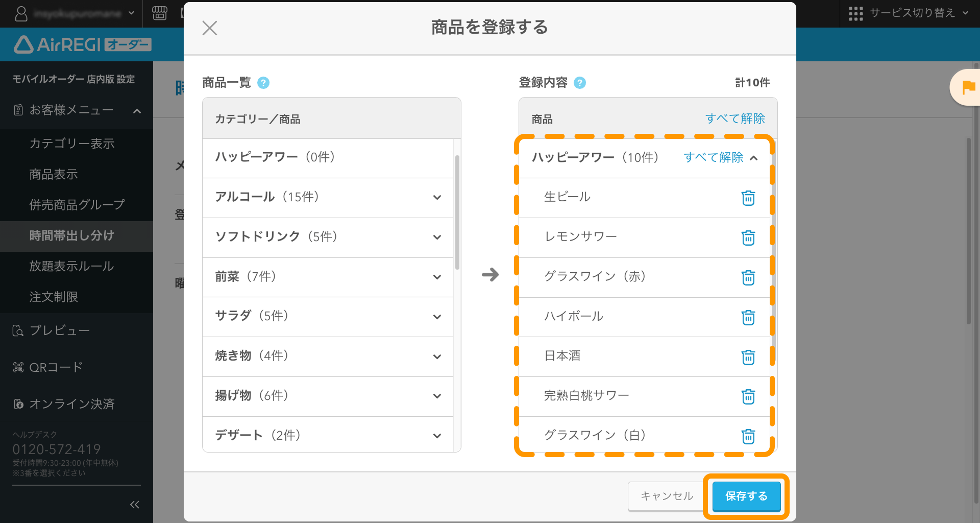
Task: Delete グラスワイン（白） with its trash icon
Action: [748, 436]
